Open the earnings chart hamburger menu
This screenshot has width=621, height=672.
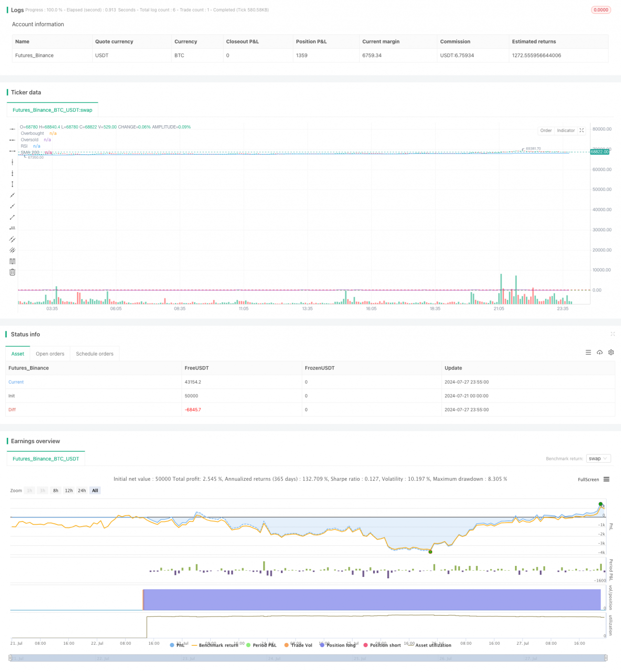(606, 479)
